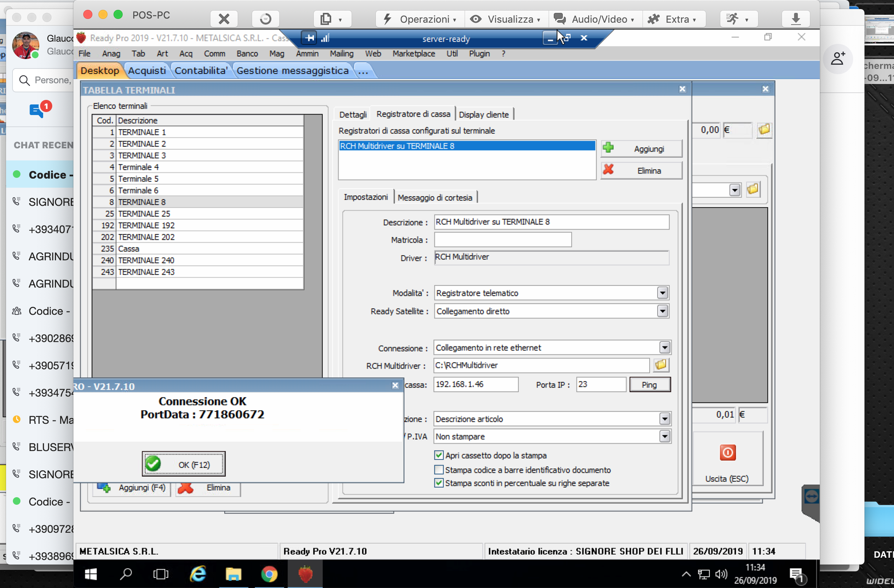Open Chrome from the Windows taskbar

[x=269, y=574]
